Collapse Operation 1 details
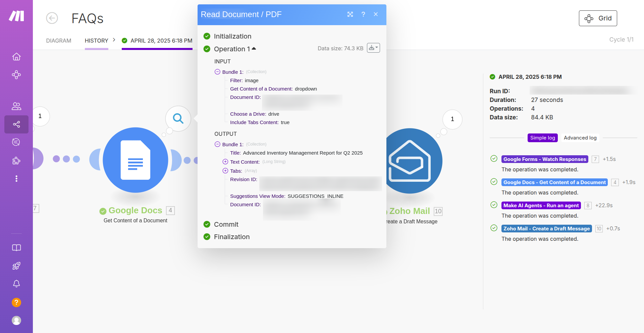The image size is (644, 333). pos(254,49)
